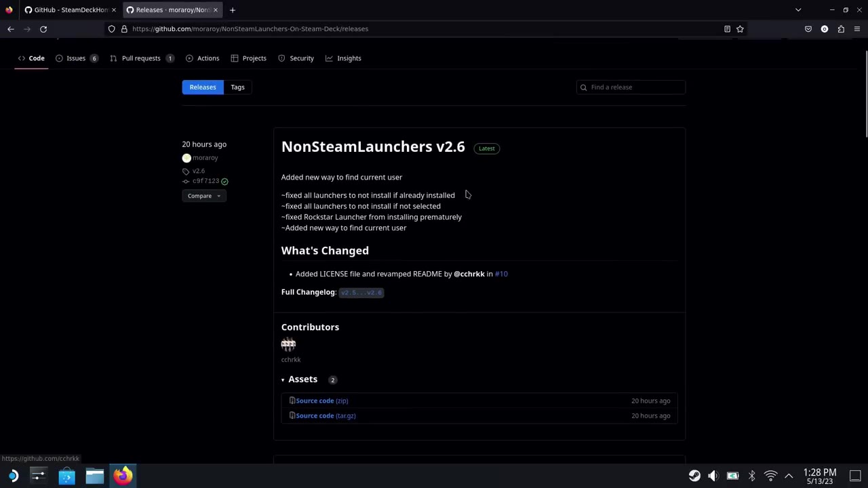Click the Find a release search field

pyautogui.click(x=631, y=87)
